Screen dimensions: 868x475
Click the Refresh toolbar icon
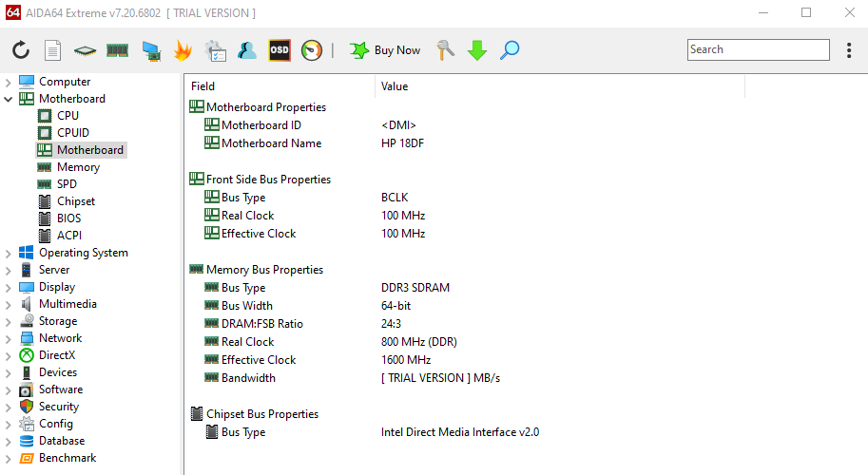click(21, 50)
